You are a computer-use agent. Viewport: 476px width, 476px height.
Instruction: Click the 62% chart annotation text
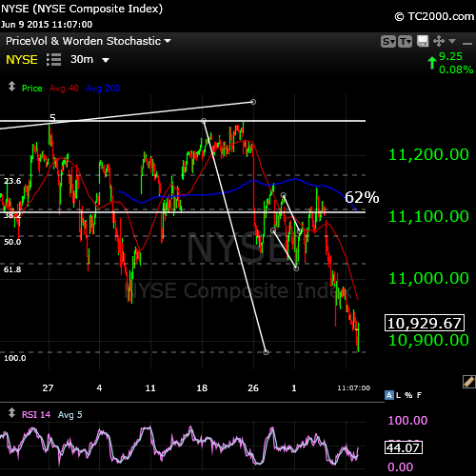(x=362, y=197)
